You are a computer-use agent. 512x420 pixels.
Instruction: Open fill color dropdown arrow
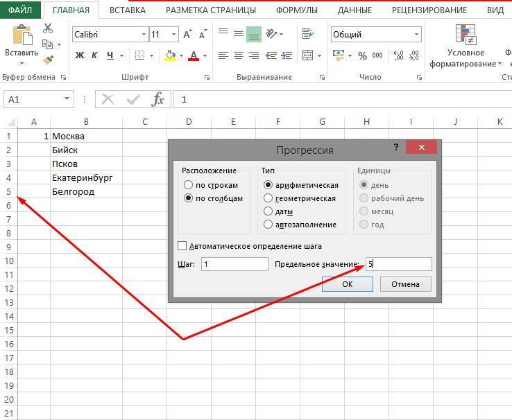tap(181, 55)
